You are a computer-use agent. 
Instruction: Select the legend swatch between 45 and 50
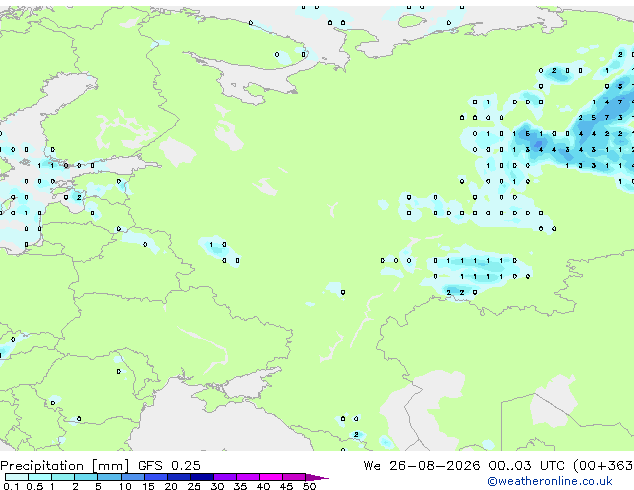(294, 477)
